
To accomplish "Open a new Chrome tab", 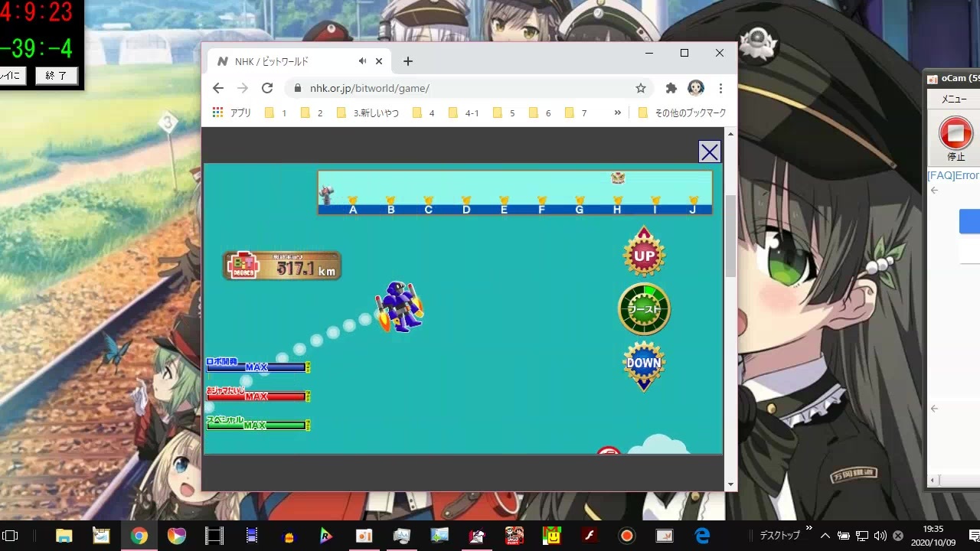I will [x=408, y=61].
